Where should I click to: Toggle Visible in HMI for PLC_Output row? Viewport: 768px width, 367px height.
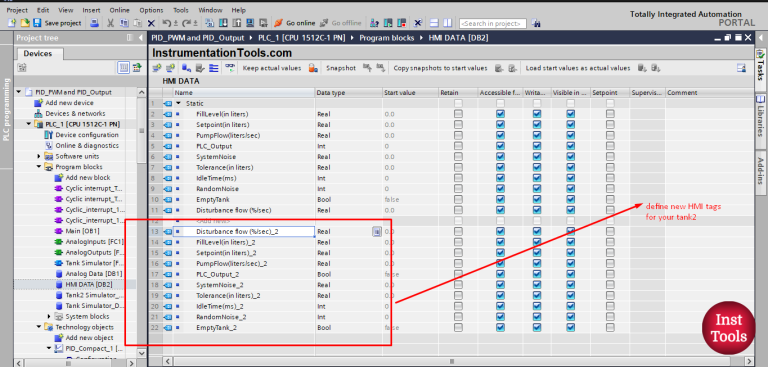click(x=570, y=146)
